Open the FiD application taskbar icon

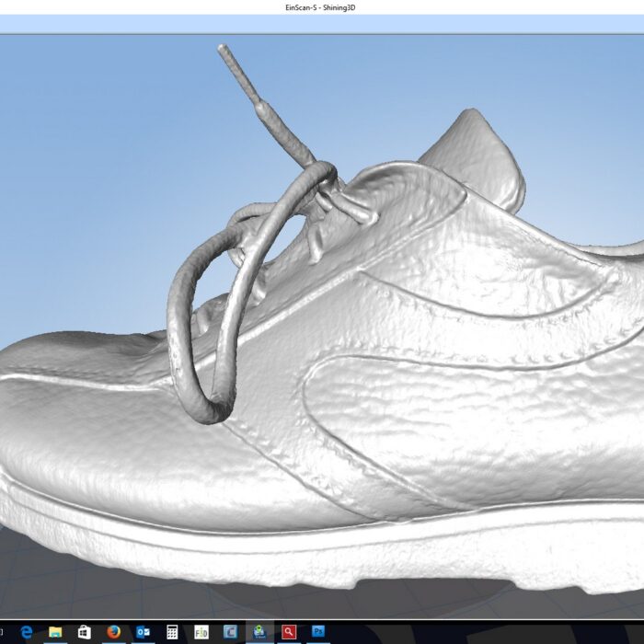pyautogui.click(x=201, y=632)
